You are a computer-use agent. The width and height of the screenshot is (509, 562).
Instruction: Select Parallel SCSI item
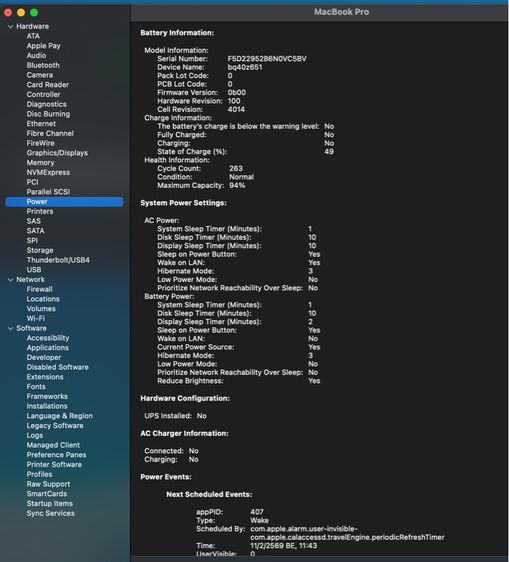48,192
